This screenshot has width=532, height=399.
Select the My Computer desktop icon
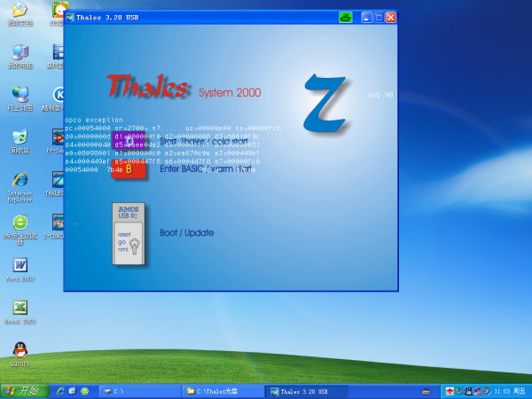click(x=20, y=57)
